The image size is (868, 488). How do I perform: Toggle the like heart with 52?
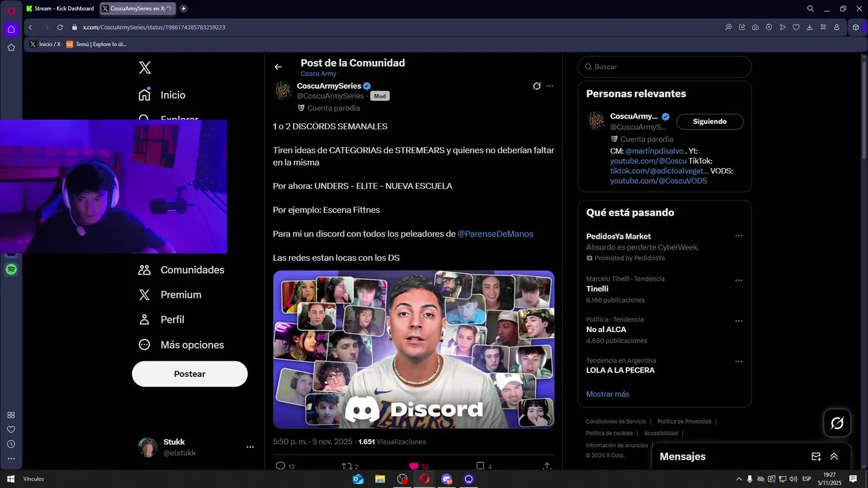click(x=414, y=466)
